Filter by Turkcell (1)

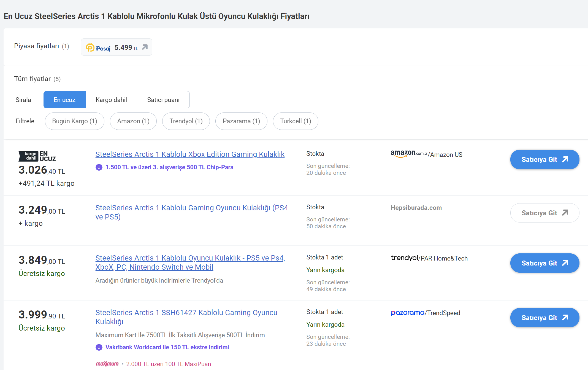click(x=296, y=121)
